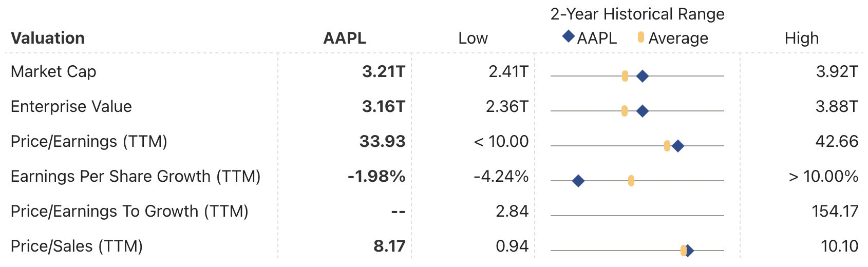Screen dimensions: 868x267
Task: Click the AAPL diamond on Price/Earnings (TTM) row
Action: pyautogui.click(x=677, y=146)
